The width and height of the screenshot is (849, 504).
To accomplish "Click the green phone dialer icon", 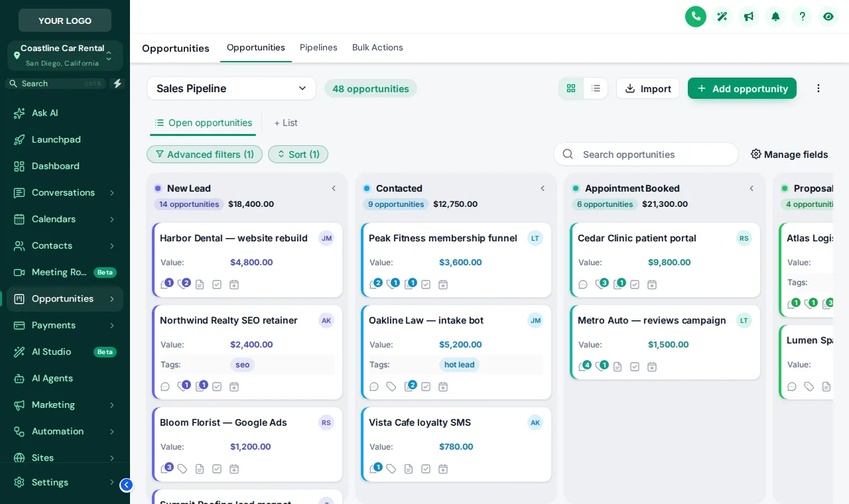I will coord(696,17).
